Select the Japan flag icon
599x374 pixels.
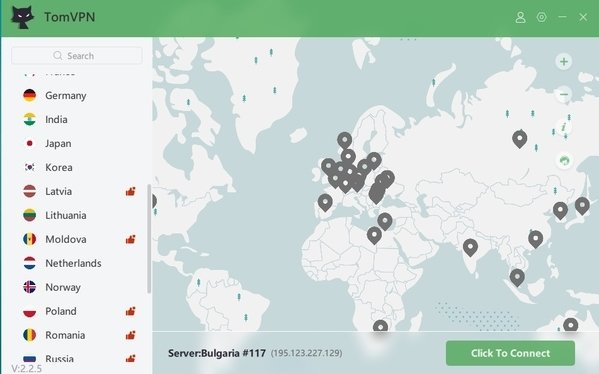point(29,144)
